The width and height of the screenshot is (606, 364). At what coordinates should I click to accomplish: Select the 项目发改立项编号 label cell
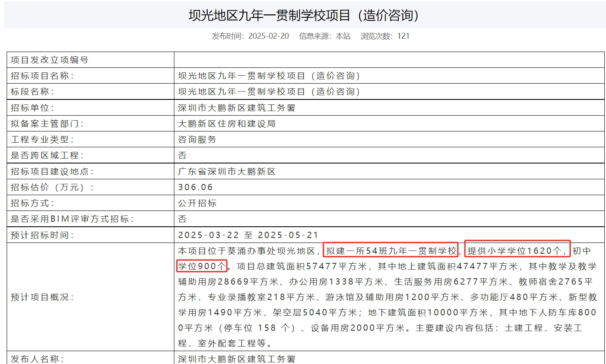[x=50, y=60]
